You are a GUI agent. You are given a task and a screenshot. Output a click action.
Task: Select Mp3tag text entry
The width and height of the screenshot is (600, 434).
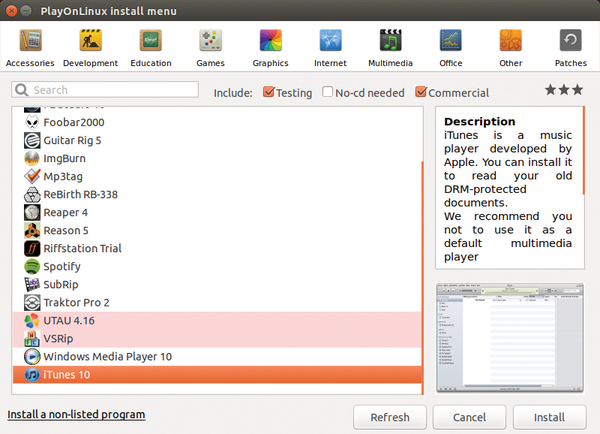click(63, 176)
